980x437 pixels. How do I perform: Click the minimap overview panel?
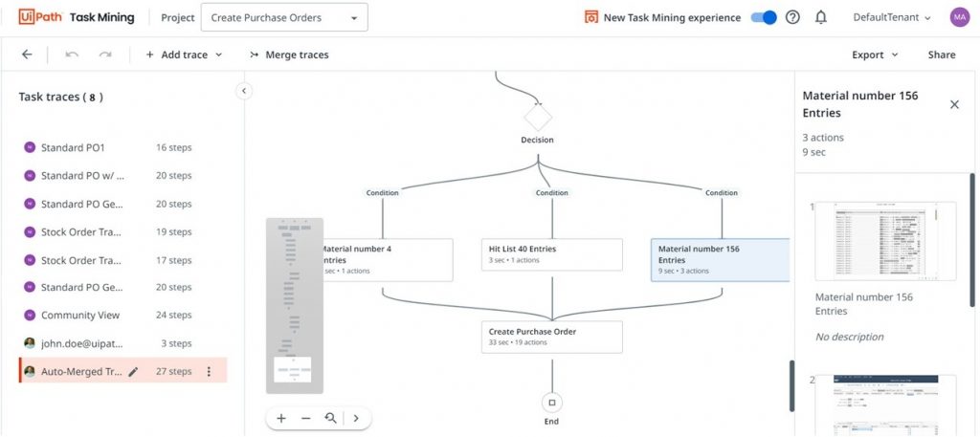click(x=295, y=305)
